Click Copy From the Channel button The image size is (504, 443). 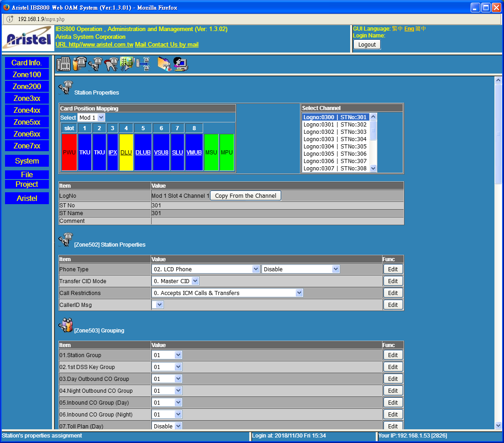[246, 196]
